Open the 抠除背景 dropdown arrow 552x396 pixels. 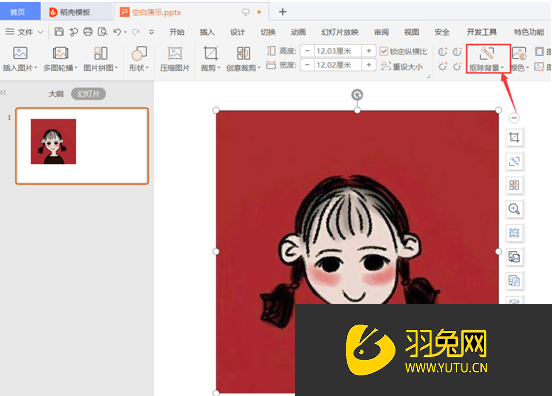click(502, 68)
